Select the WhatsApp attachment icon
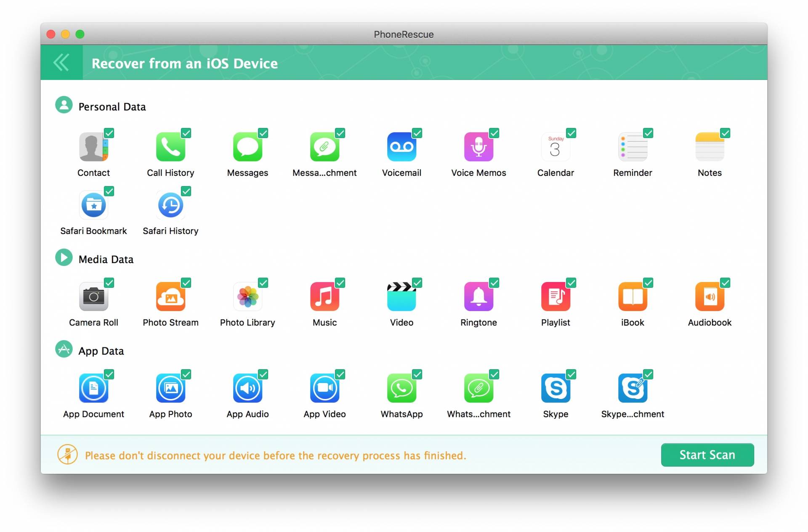The width and height of the screenshot is (808, 532). point(478,388)
